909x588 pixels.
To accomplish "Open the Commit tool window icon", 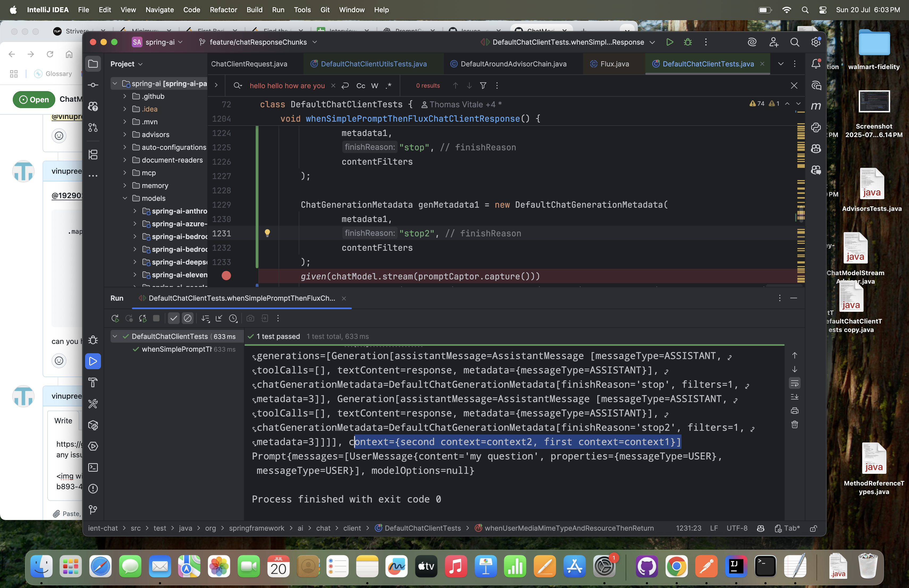I will point(93,85).
